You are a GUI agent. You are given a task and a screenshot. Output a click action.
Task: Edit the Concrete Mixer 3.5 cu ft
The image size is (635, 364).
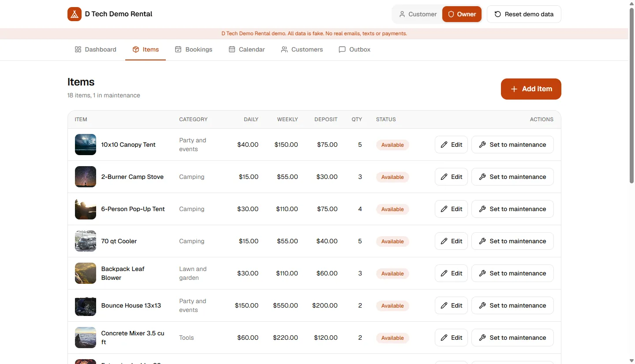click(x=451, y=338)
